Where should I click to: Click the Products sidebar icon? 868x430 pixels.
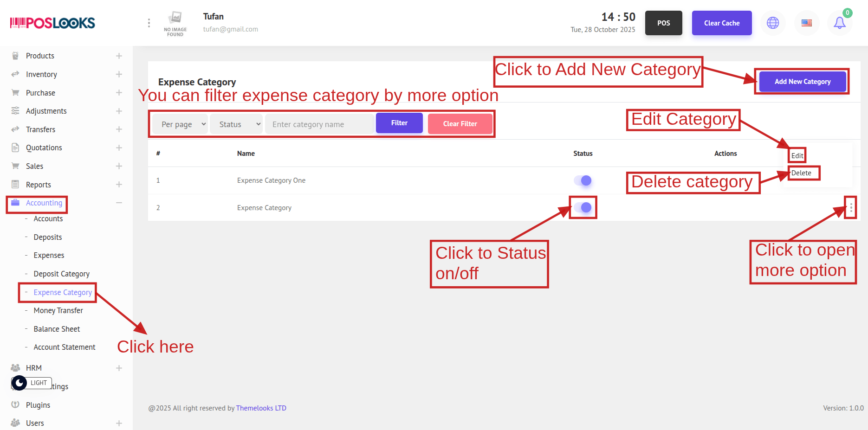(15, 56)
